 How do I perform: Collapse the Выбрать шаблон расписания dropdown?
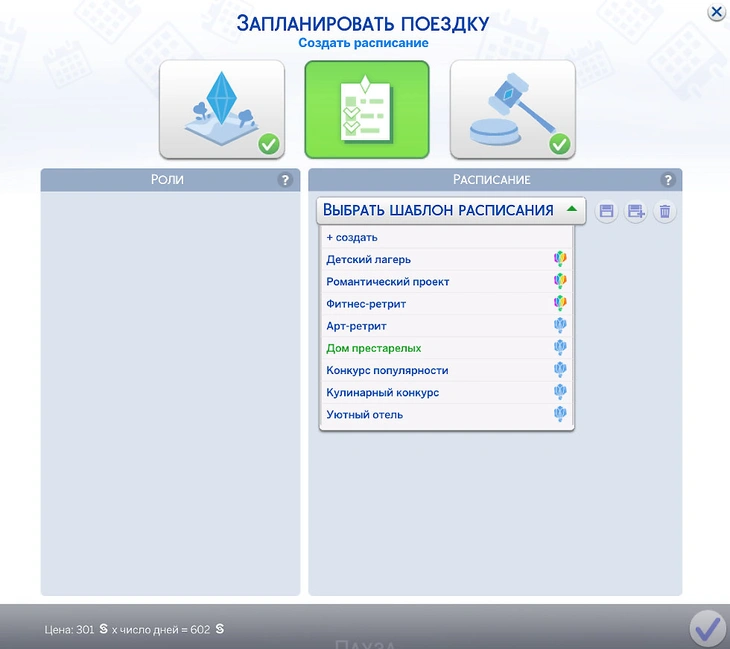pos(571,210)
